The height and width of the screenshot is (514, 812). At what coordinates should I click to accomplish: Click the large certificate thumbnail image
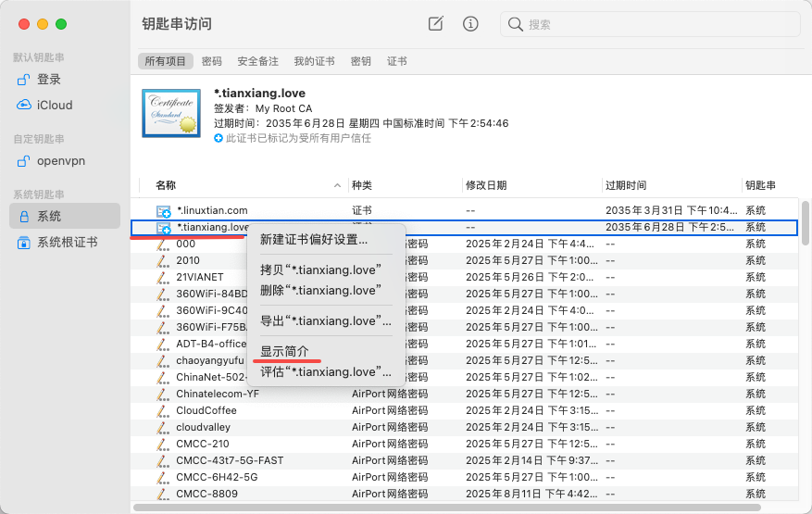coord(170,113)
